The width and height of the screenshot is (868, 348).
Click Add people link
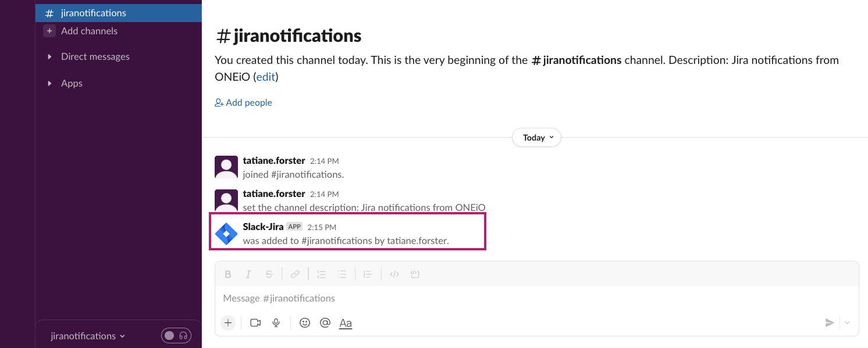[243, 102]
